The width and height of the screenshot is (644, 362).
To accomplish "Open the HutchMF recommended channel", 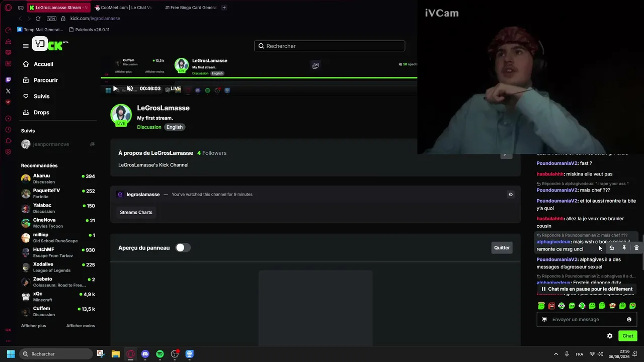I will coord(58,252).
